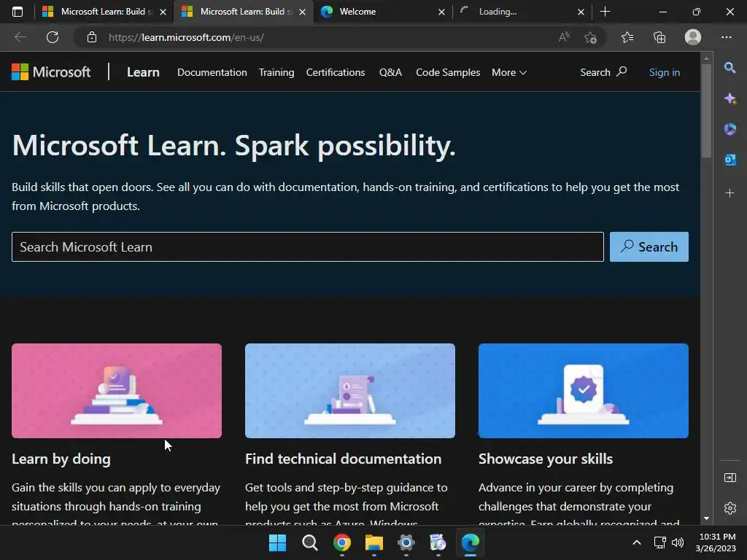Viewport: 747px width, 560px height.
Task: Click the Microsoft Edge taskbar icon
Action: (471, 542)
